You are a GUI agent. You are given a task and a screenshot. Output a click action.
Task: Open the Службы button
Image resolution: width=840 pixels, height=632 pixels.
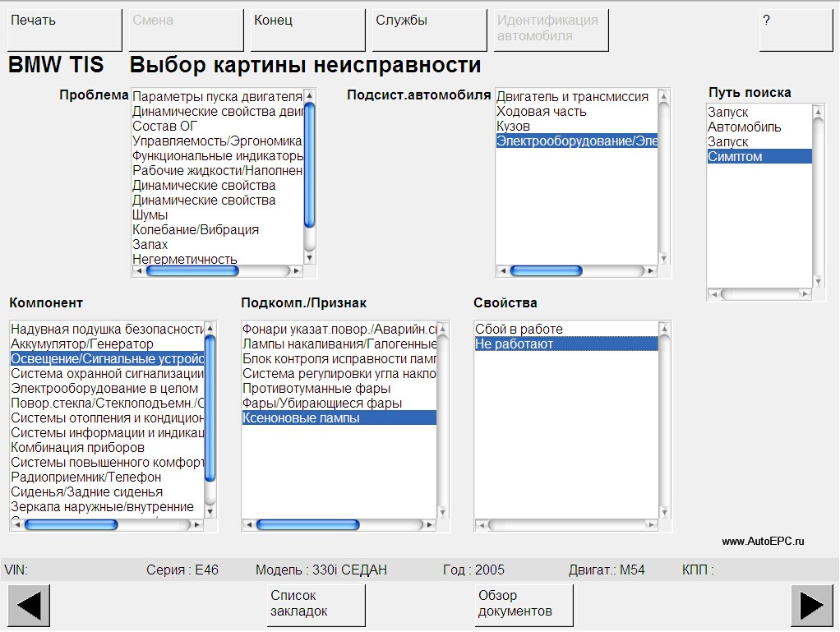tap(430, 30)
